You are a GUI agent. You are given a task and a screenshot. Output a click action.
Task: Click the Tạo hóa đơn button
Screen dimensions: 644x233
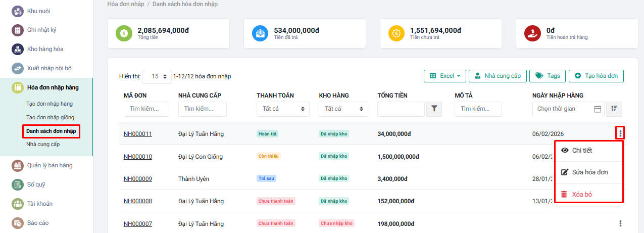point(596,76)
